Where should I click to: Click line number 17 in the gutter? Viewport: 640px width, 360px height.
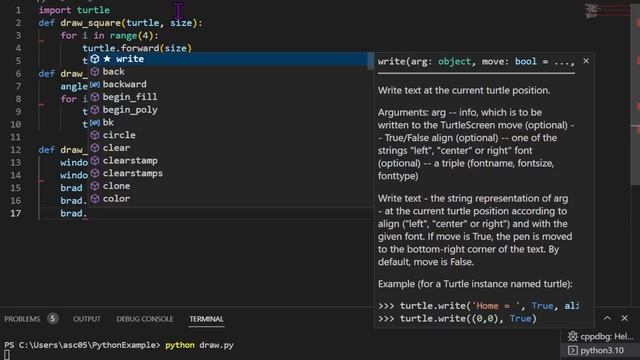point(16,213)
